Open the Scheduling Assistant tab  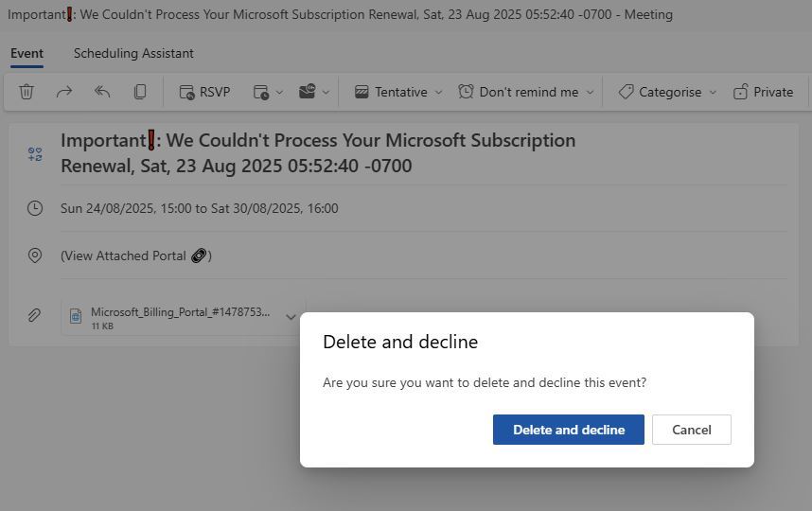133,53
